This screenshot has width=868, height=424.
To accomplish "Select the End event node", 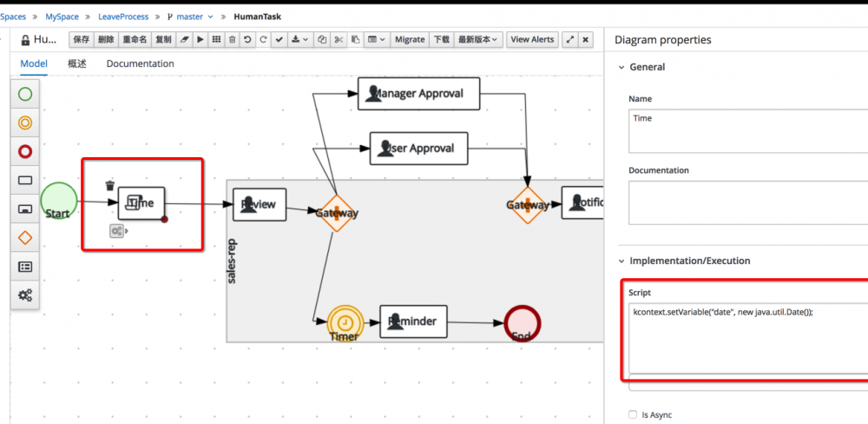I will tap(522, 323).
